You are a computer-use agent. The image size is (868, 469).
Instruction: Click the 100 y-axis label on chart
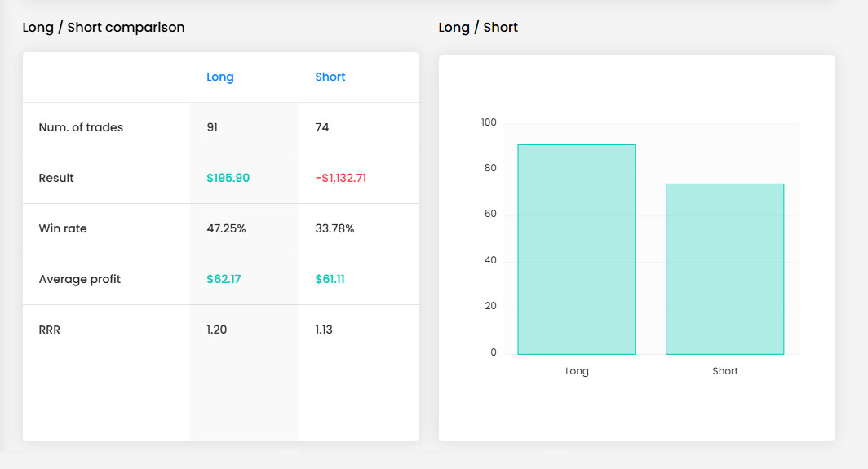(489, 122)
